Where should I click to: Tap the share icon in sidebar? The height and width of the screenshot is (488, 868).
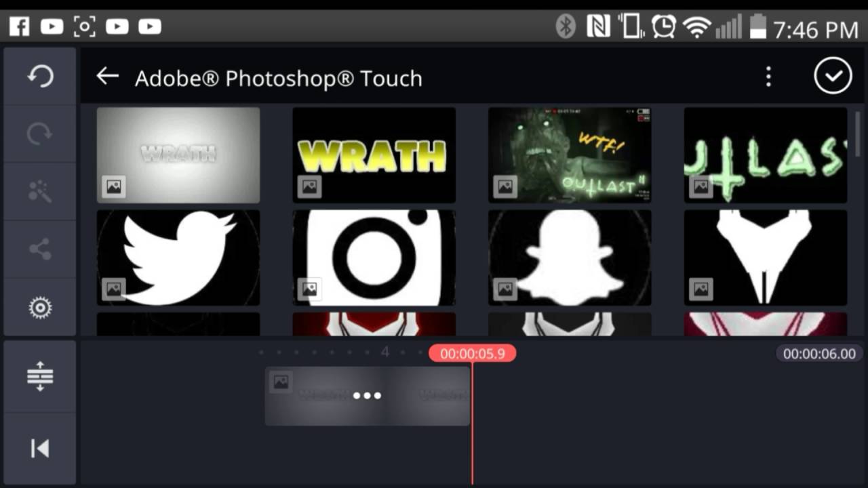pyautogui.click(x=40, y=249)
